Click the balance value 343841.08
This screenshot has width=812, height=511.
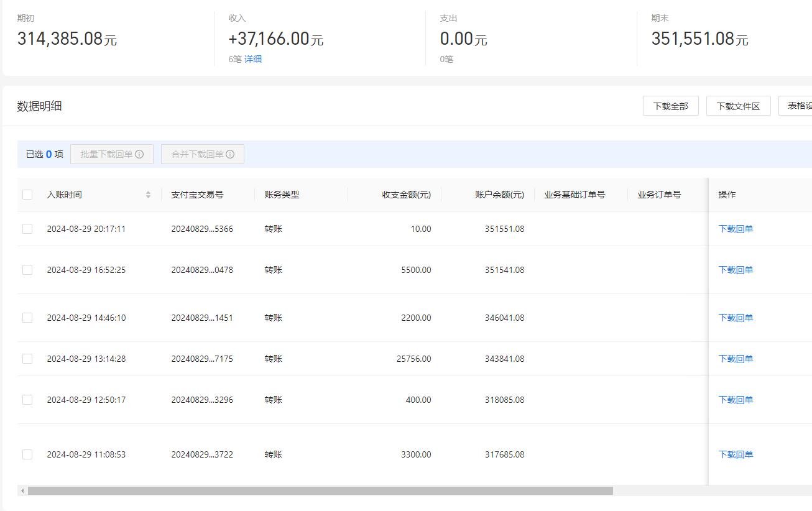tap(504, 359)
